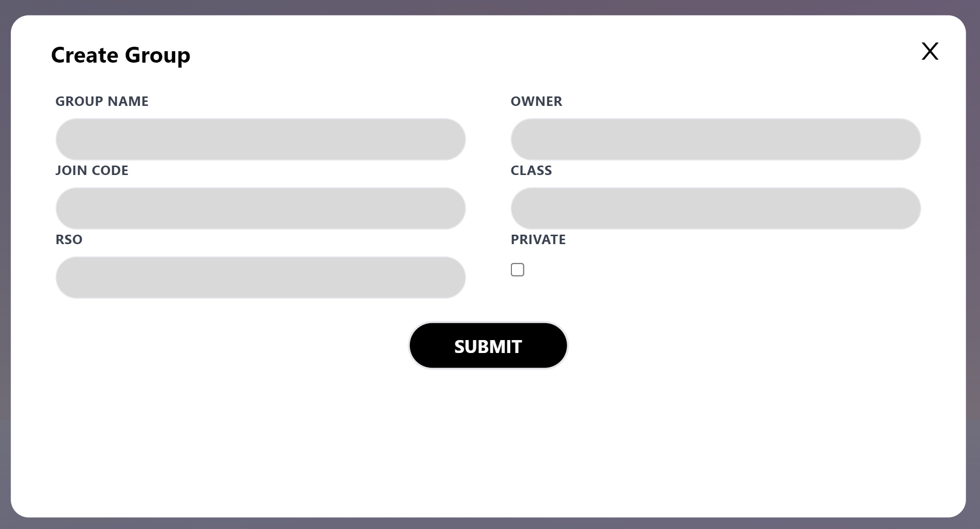Close the Create Group dialog with X
980x529 pixels.
tap(929, 51)
